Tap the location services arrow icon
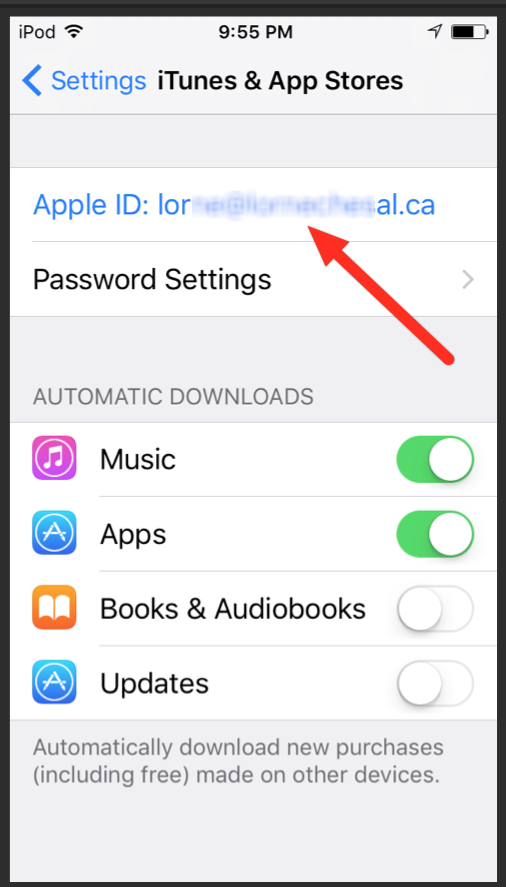Screen dimensions: 506x887 [435, 32]
